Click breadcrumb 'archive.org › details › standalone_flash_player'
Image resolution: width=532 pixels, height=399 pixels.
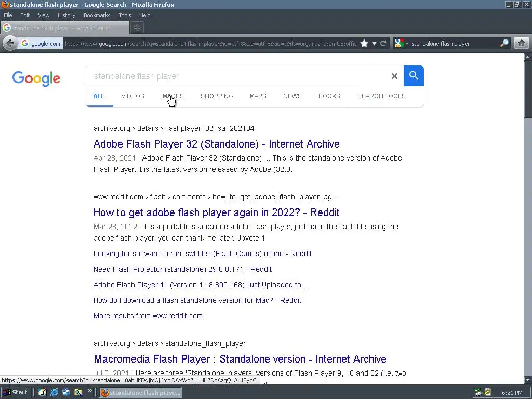[x=170, y=344]
